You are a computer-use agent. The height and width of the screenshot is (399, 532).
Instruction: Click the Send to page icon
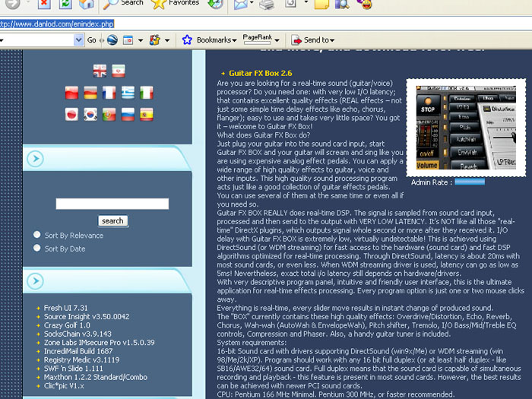coord(296,40)
